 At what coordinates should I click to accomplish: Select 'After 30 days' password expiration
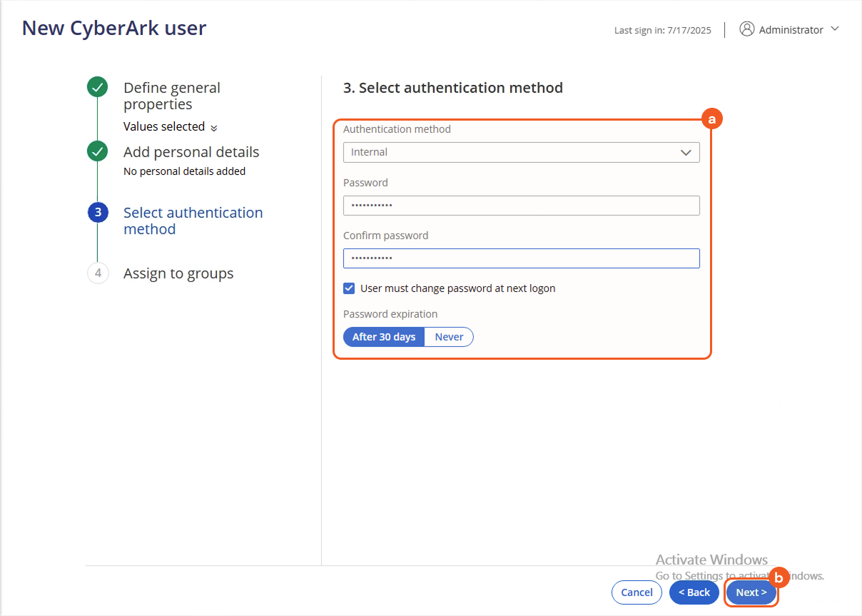click(x=383, y=336)
